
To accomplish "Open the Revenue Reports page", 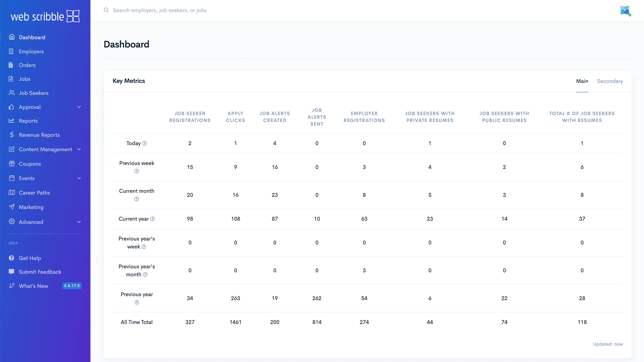I will 39,135.
